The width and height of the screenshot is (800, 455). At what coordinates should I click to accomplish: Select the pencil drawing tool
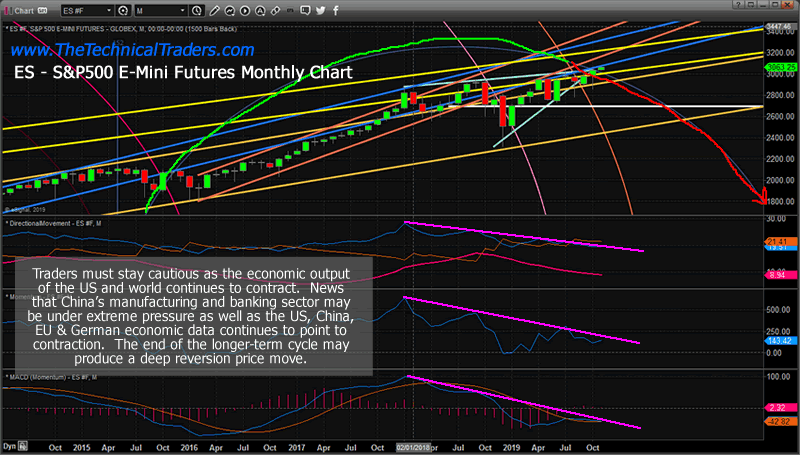(214, 11)
